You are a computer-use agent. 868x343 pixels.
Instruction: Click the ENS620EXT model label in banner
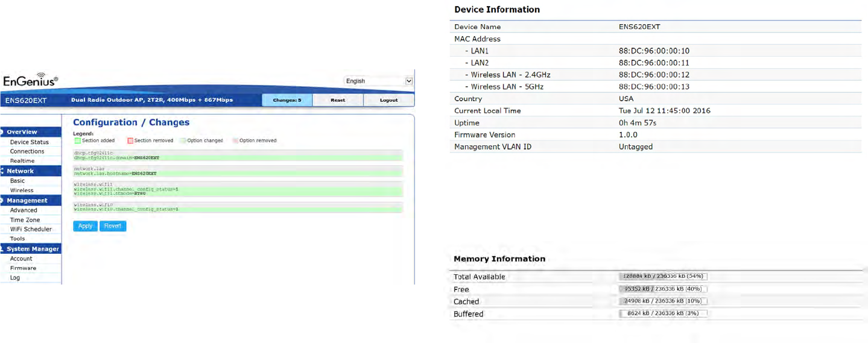click(26, 100)
